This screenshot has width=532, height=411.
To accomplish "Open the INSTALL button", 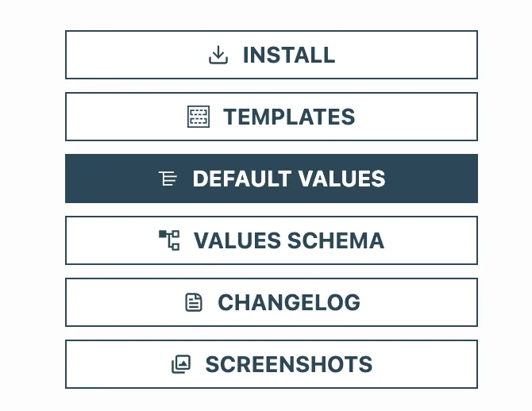I will 272,55.
